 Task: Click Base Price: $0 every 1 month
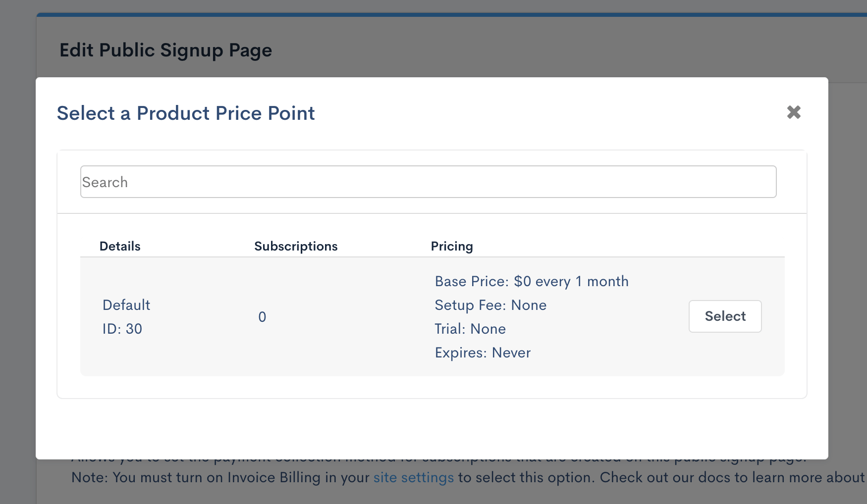[532, 281]
